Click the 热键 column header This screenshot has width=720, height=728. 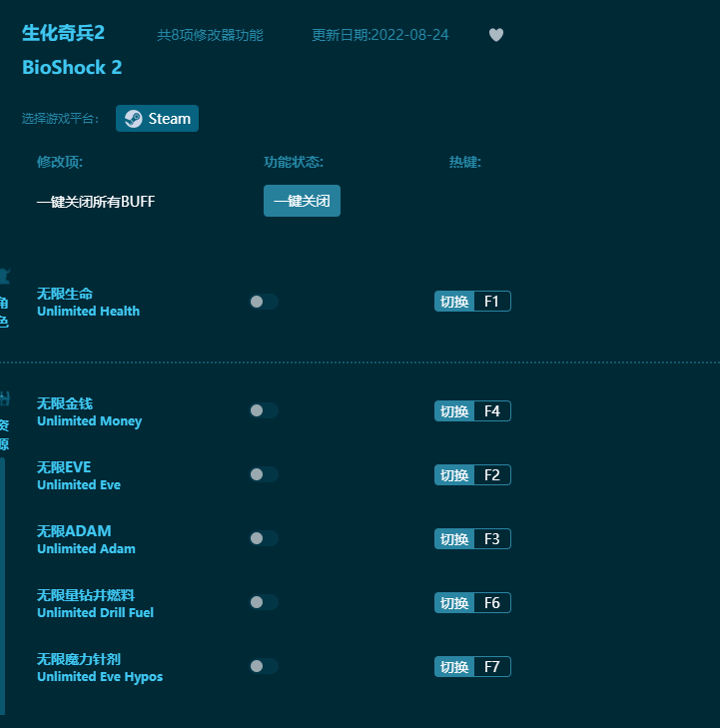[x=465, y=162]
